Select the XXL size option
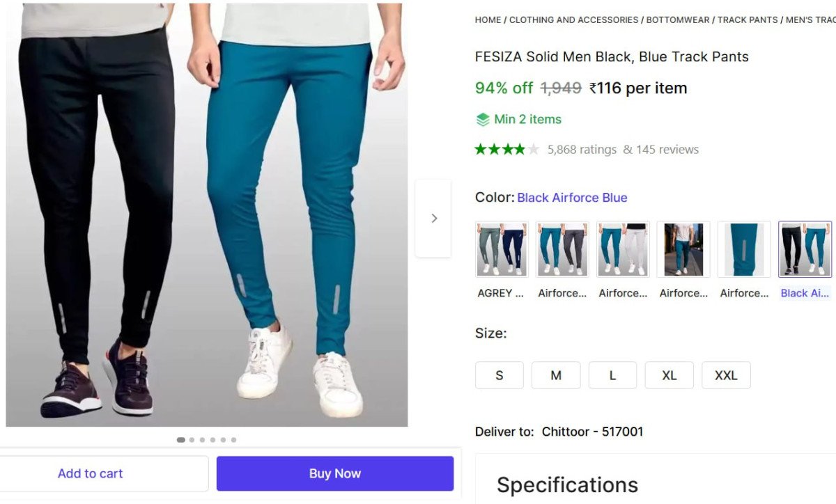 (726, 375)
